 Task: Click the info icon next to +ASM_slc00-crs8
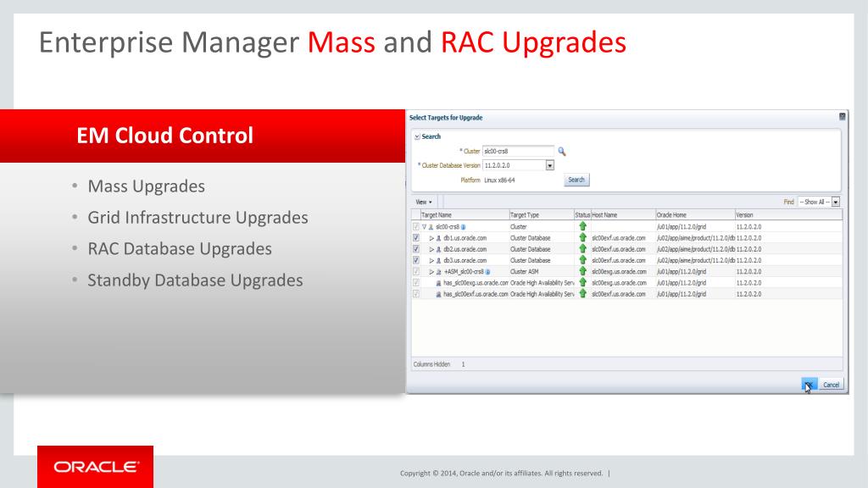coord(487,272)
